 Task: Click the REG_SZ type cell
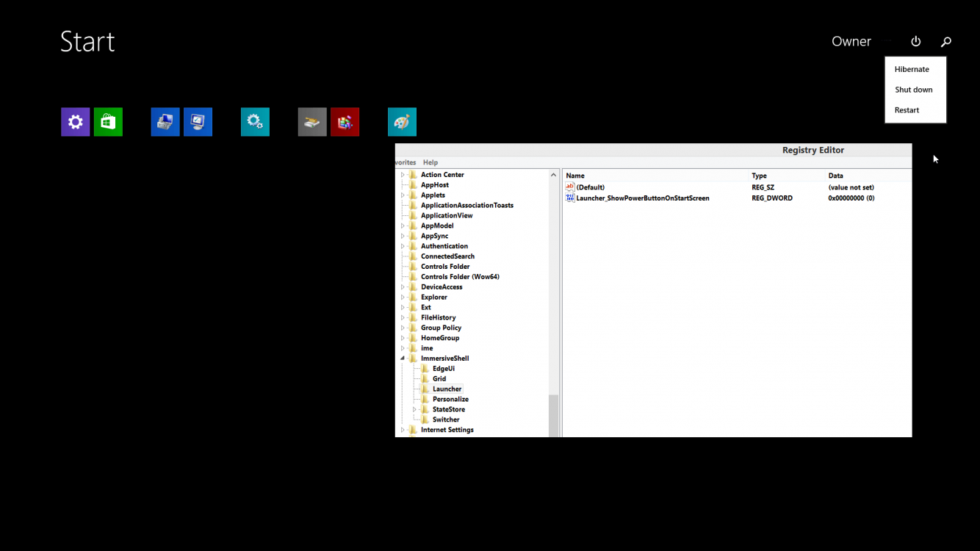coord(763,187)
